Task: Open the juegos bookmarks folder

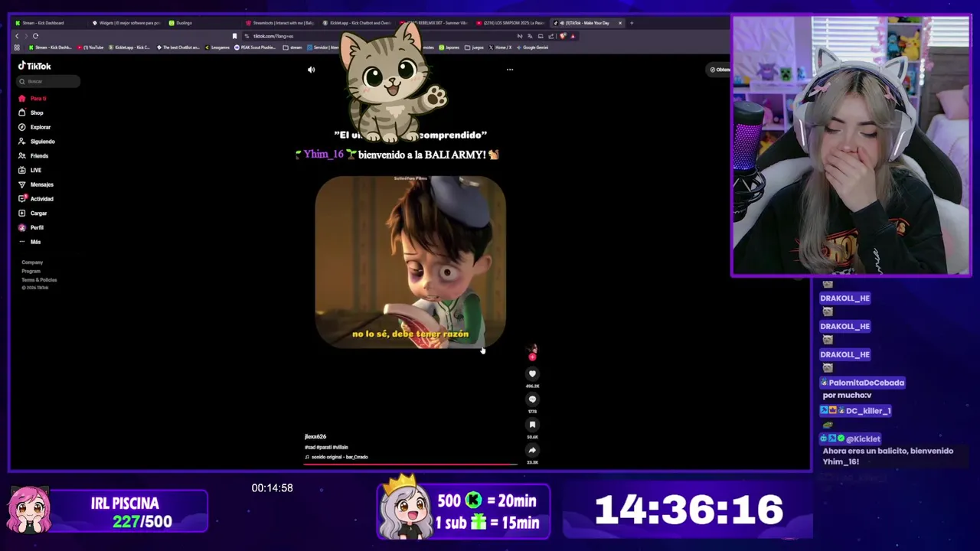Action: (x=475, y=47)
